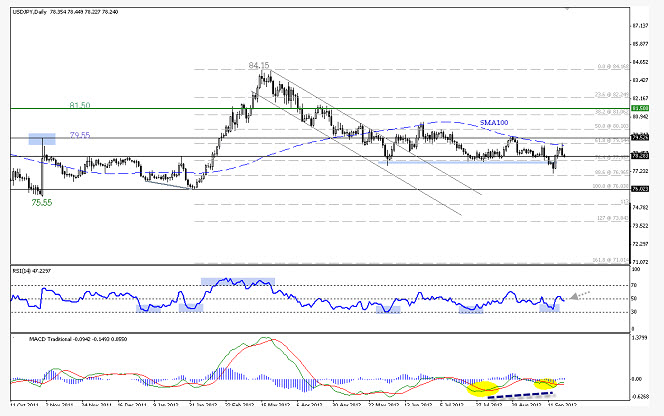Click the MACD axis value 0.00
This screenshot has width=664, height=416.
click(x=637, y=379)
